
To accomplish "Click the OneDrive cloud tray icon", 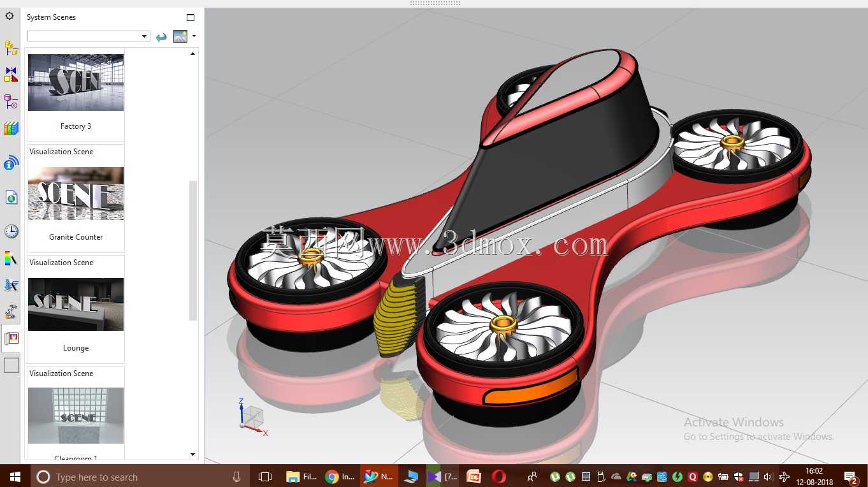I will 616,476.
